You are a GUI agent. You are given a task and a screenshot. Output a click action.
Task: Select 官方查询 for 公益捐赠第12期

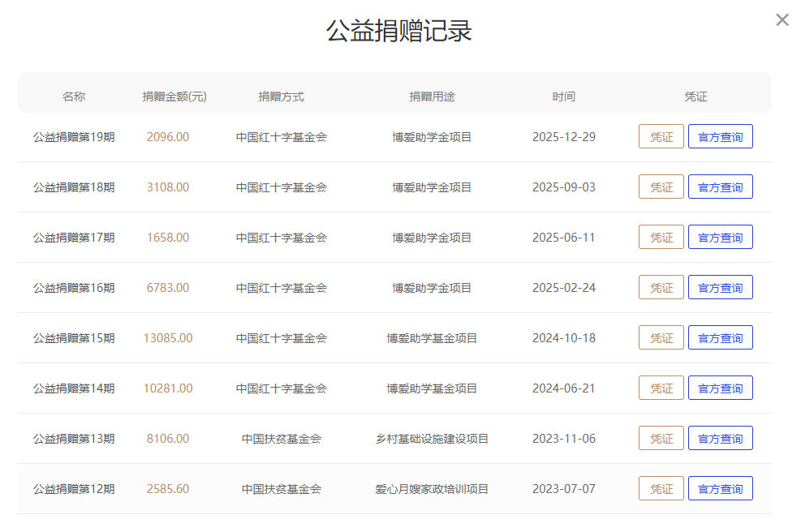(x=720, y=489)
